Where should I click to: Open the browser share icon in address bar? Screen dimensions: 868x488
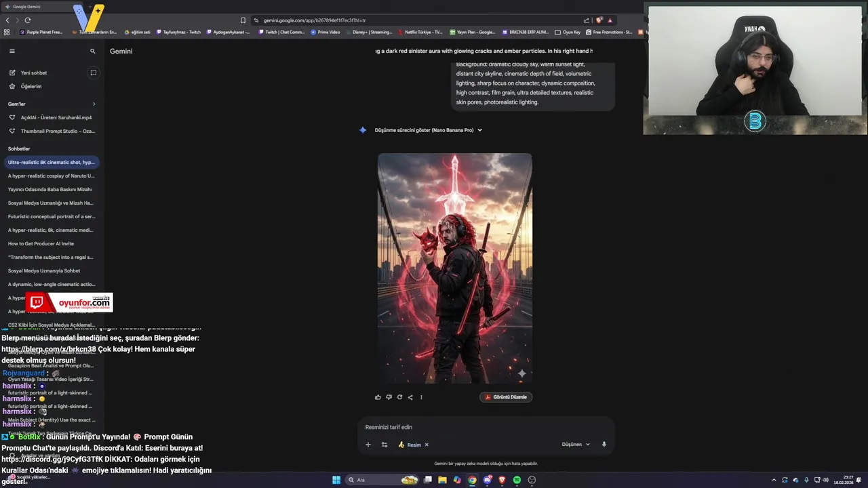click(587, 20)
